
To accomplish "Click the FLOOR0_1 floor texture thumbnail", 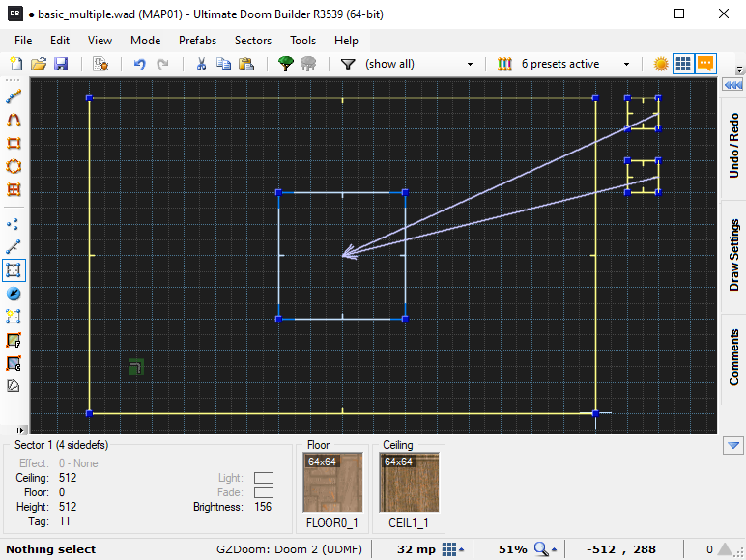I will [332, 482].
